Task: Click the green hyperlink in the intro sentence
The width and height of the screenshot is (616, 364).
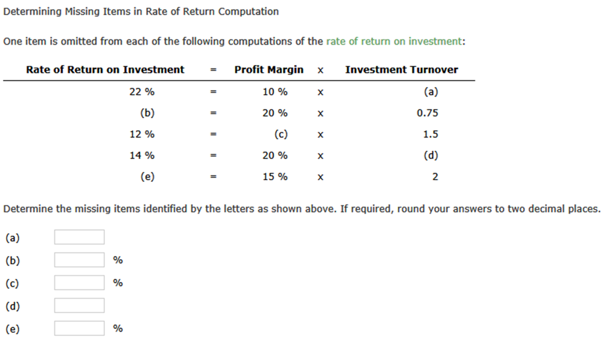Action: 394,41
